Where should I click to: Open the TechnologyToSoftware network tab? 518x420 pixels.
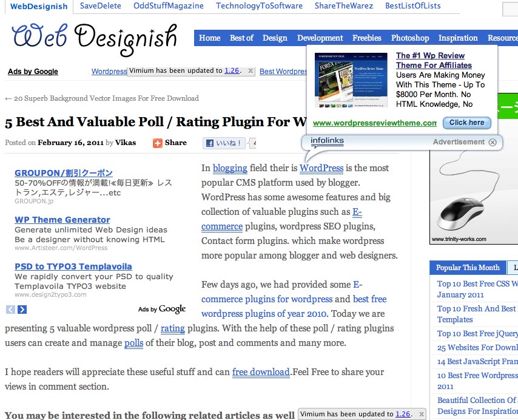[259, 5]
